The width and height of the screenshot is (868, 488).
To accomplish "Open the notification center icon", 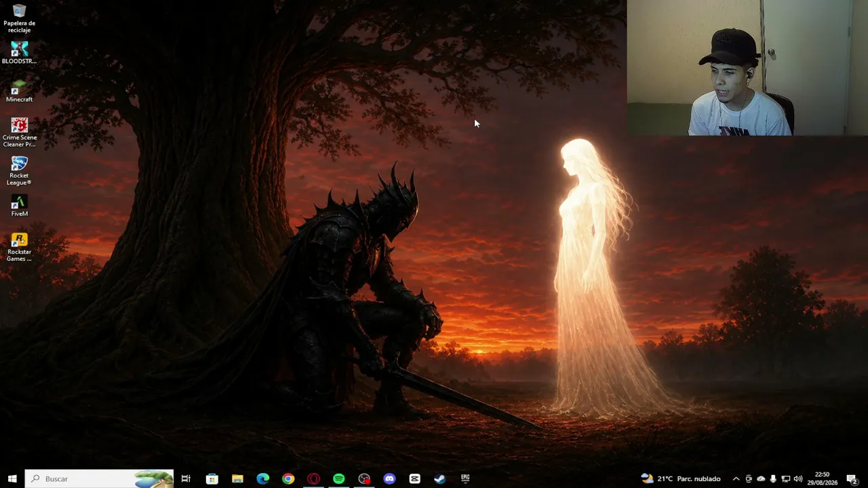I will click(x=852, y=479).
